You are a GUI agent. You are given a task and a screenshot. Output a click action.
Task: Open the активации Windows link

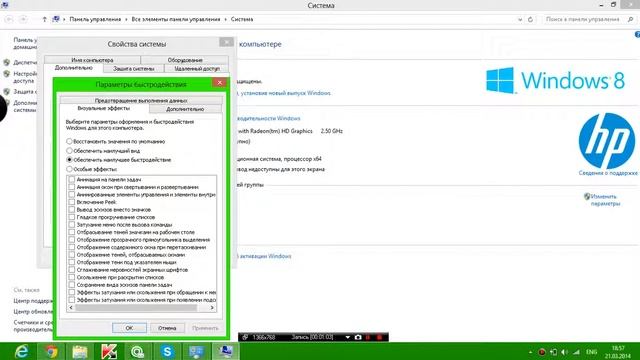265,256
